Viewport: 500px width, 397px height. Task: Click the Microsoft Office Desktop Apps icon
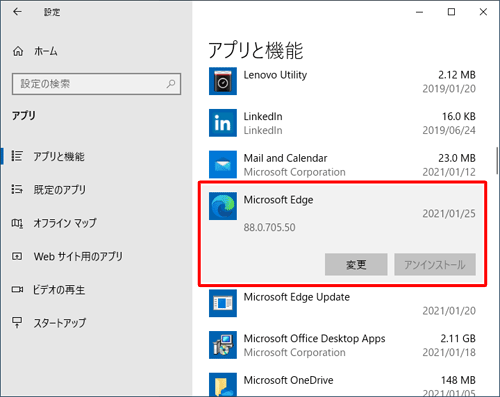(x=223, y=345)
